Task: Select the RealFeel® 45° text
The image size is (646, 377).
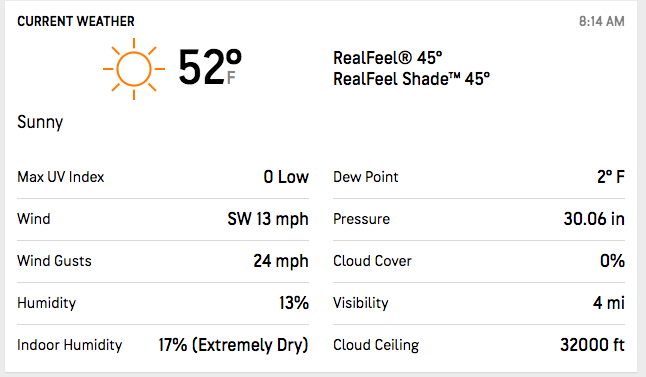Action: pyautogui.click(x=388, y=58)
